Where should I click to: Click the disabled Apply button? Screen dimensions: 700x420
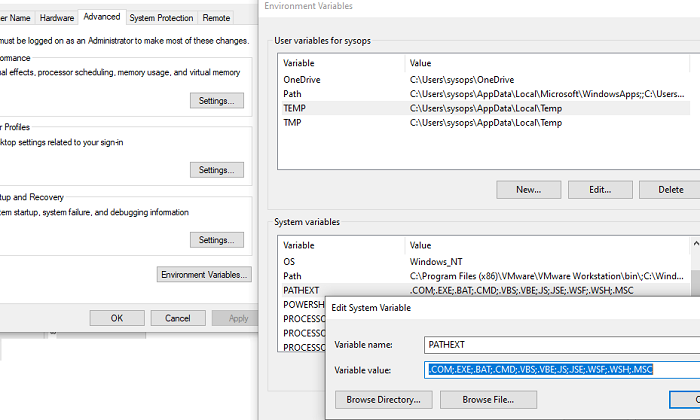(x=235, y=318)
